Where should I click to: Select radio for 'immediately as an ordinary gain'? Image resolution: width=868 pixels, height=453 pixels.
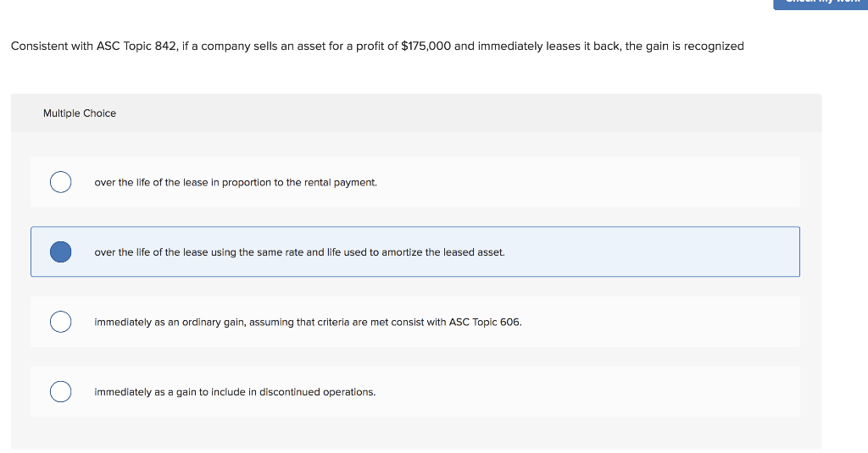tap(60, 322)
